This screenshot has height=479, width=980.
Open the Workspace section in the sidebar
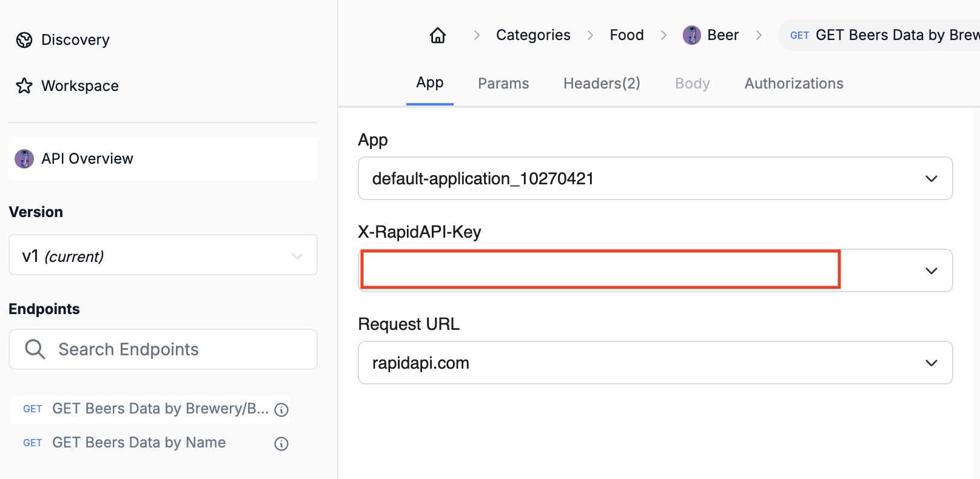click(x=67, y=86)
